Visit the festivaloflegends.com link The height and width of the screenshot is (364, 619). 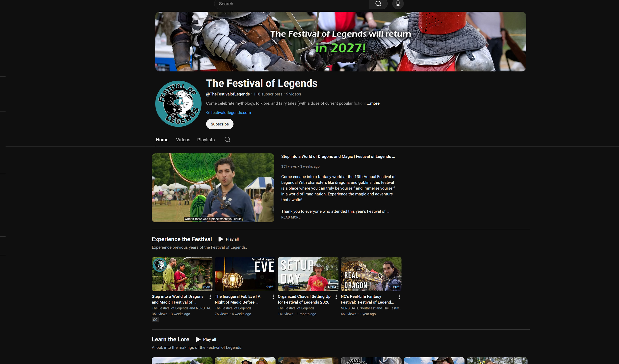click(x=231, y=113)
